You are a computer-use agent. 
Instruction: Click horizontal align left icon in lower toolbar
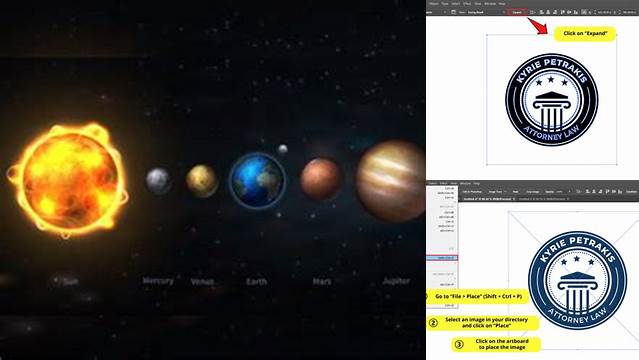pyautogui.click(x=587, y=192)
